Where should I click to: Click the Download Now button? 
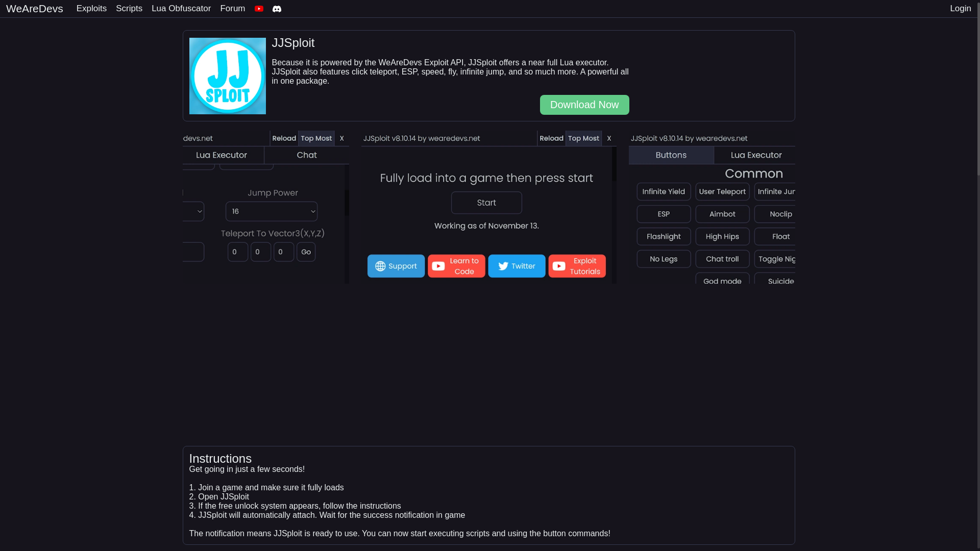pos(584,105)
